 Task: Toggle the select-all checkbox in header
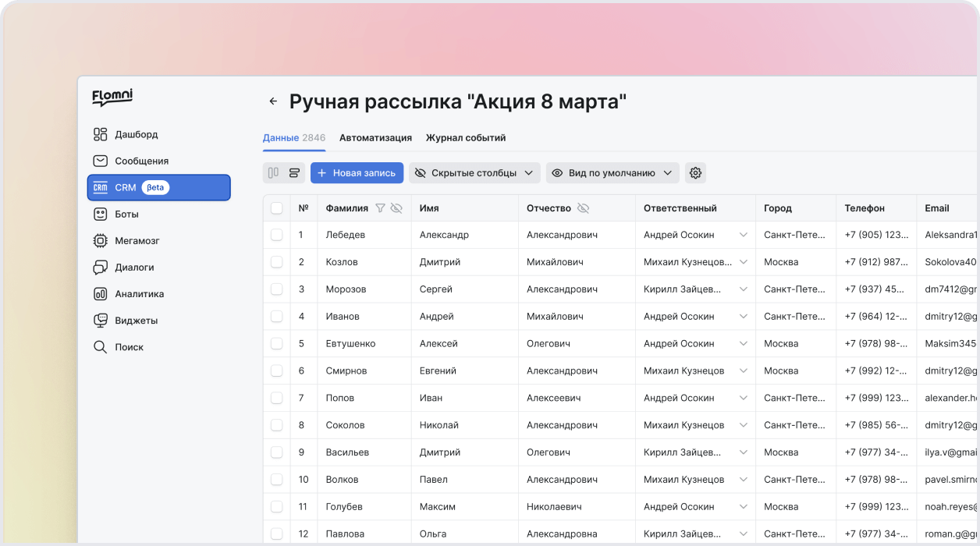277,208
